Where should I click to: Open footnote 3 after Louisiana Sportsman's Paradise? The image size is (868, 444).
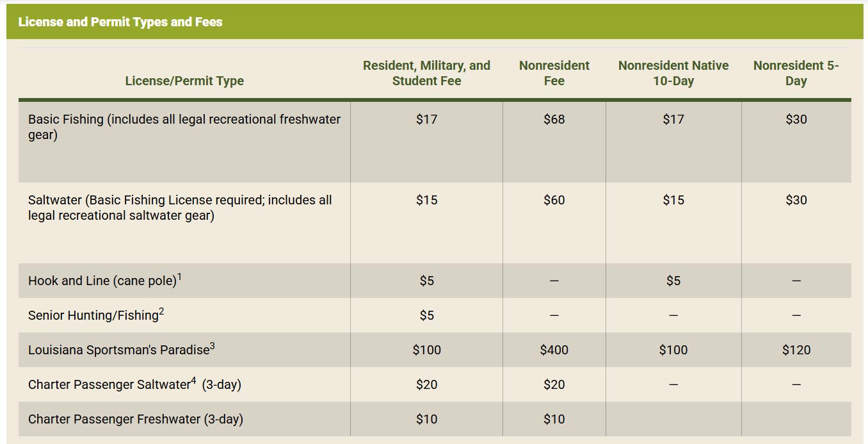(213, 346)
